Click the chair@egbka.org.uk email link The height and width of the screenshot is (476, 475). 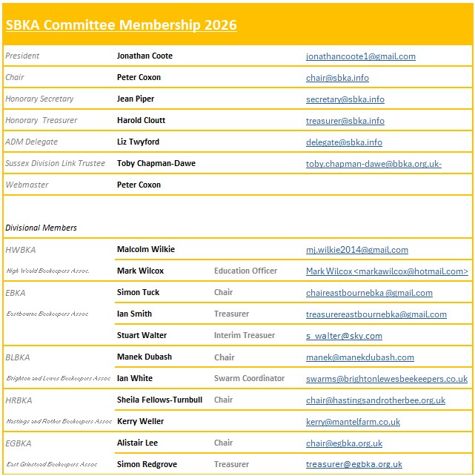coord(344,443)
